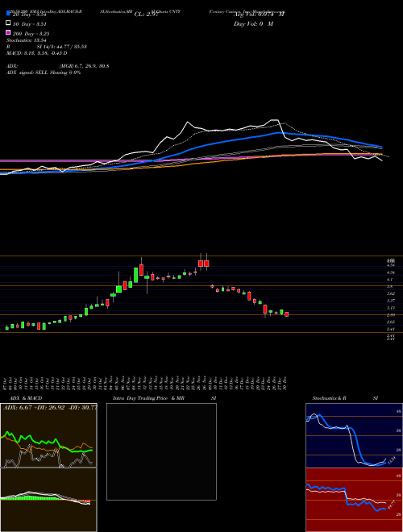403x532 pixels.
Task: Click the 3.62 price axis label
Action: (x=390, y=293)
